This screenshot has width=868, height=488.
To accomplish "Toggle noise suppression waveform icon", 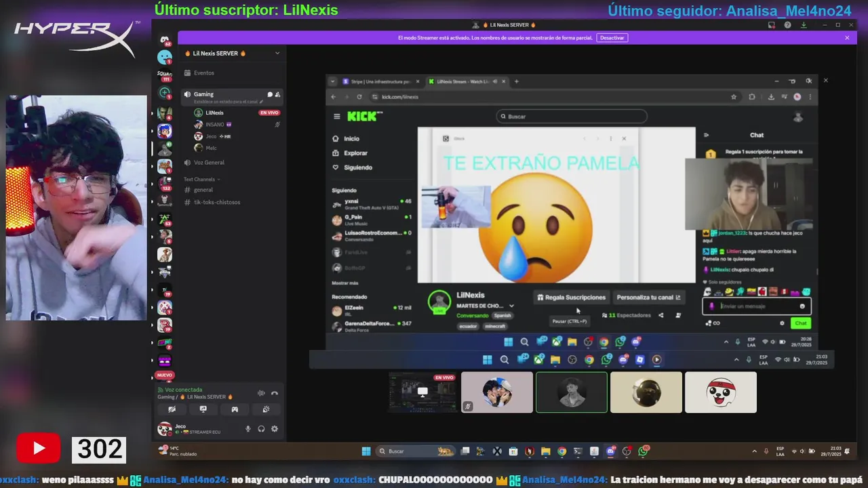I will click(261, 393).
